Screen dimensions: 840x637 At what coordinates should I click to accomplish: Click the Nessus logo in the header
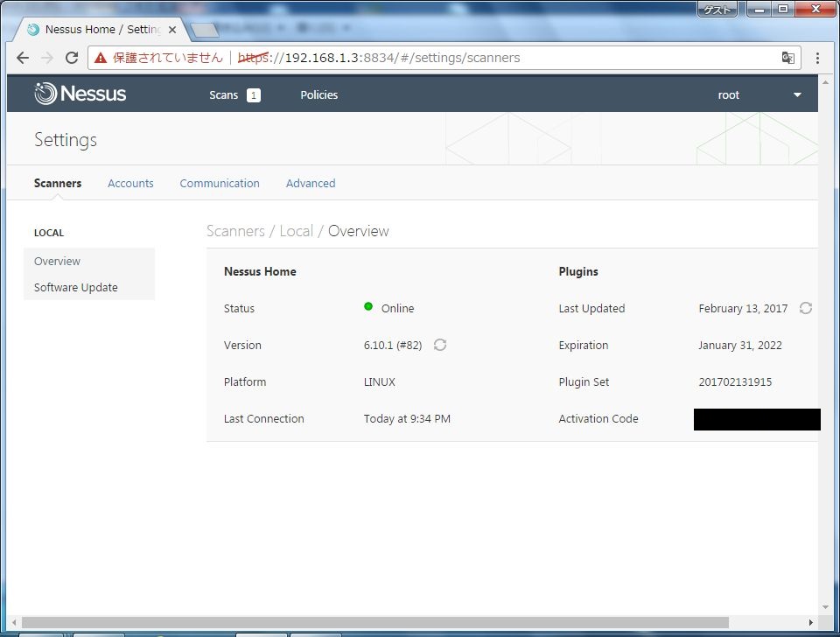(80, 94)
